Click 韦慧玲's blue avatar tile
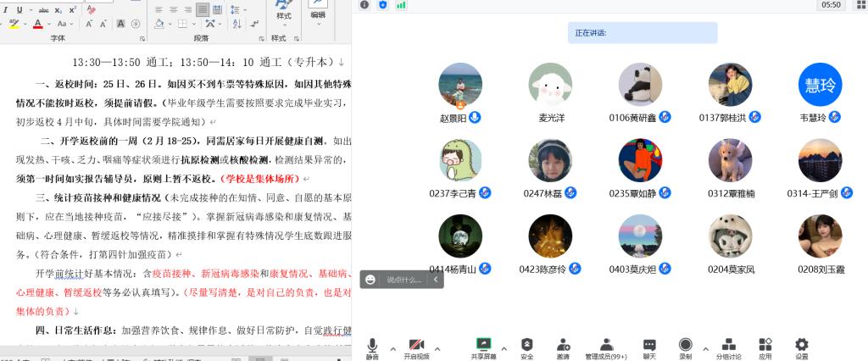 [x=820, y=85]
